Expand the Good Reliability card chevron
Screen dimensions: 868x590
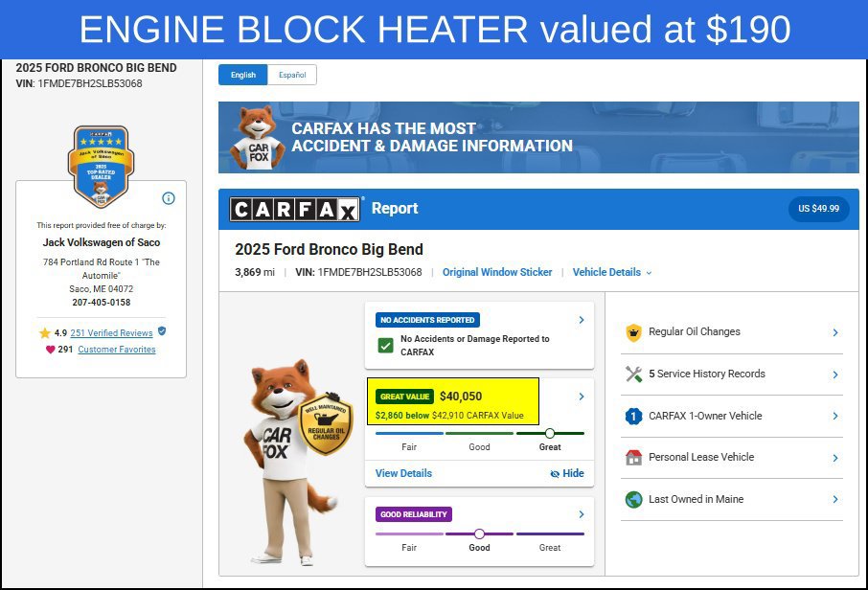[582, 514]
